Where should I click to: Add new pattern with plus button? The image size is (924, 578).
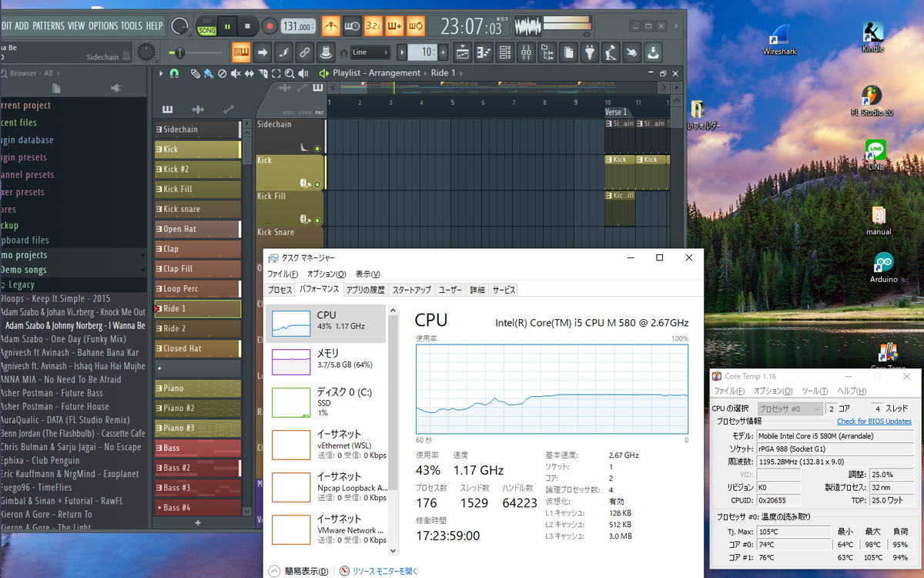point(443,52)
